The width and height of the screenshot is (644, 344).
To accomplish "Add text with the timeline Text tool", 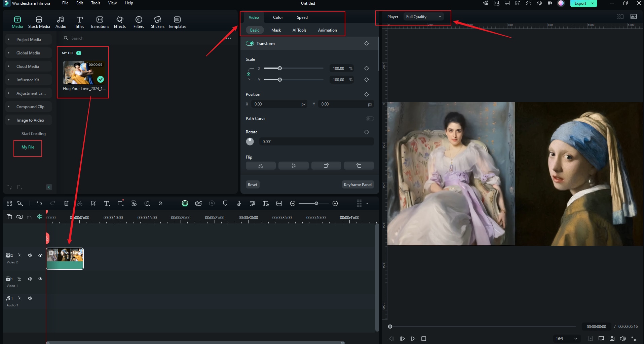I will [107, 203].
